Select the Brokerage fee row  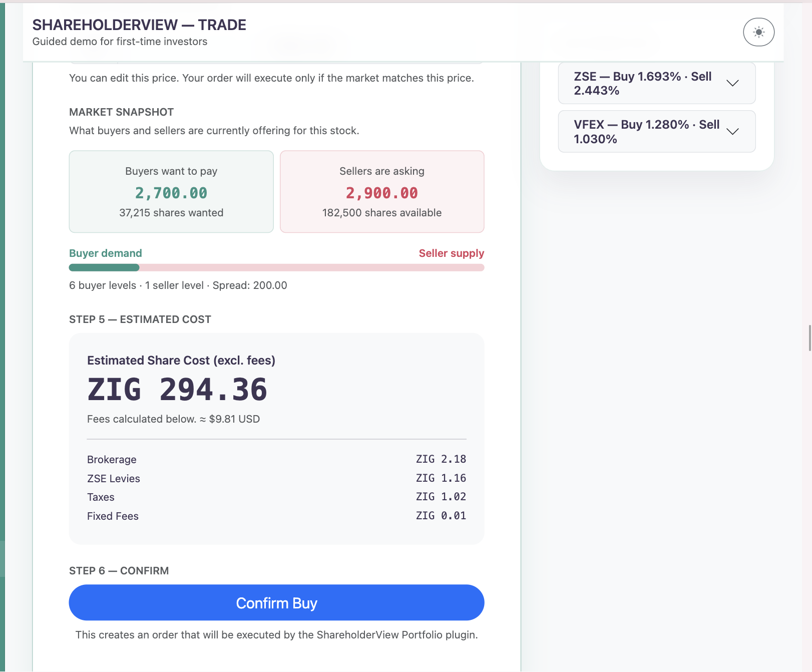click(x=276, y=459)
